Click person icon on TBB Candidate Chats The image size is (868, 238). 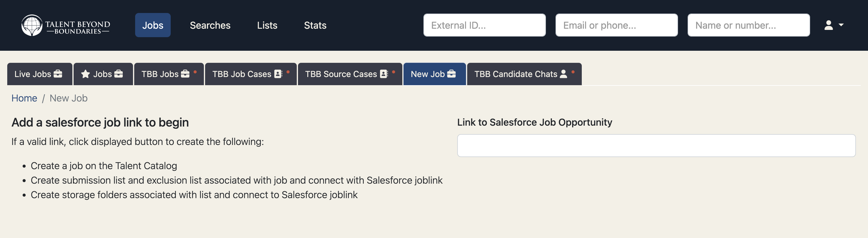(x=563, y=74)
